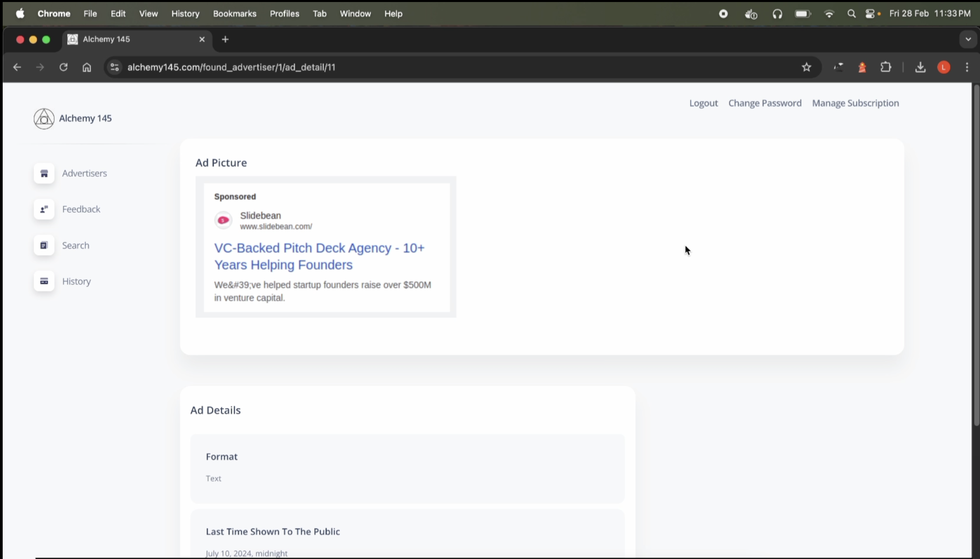Click the Alchemy 145 brand name
This screenshot has width=980, height=559.
tap(85, 119)
